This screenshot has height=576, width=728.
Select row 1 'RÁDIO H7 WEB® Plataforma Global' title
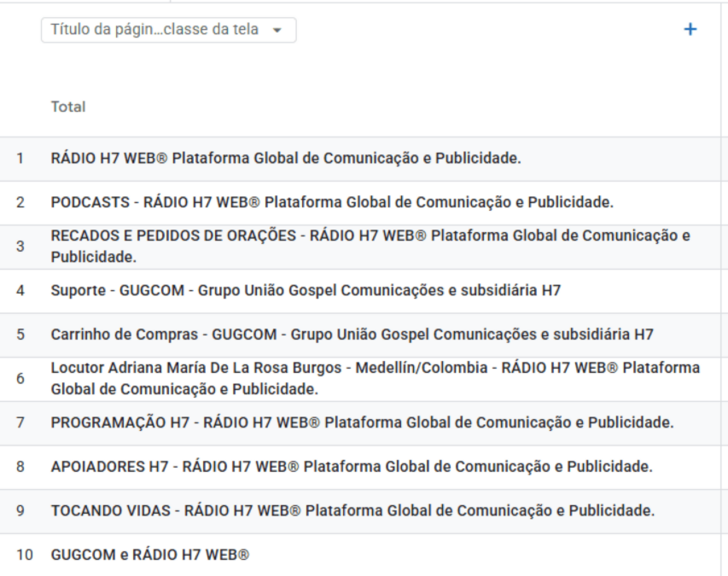[x=286, y=158]
